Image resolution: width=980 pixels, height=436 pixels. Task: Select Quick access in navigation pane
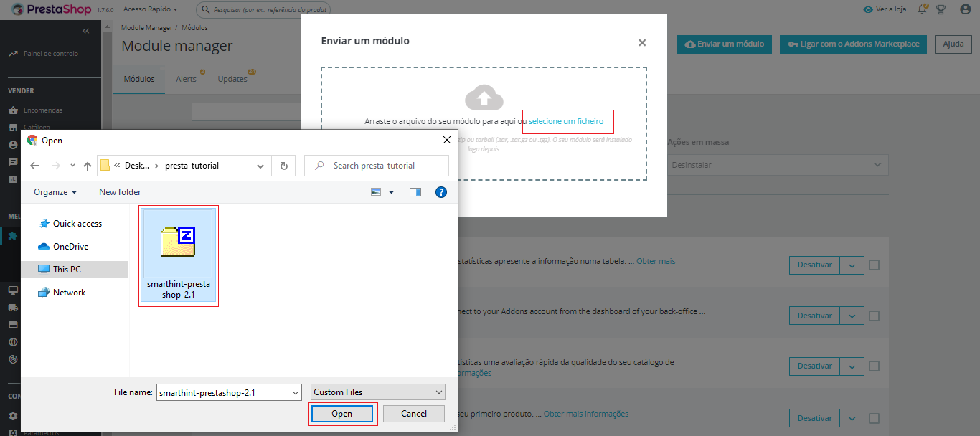[x=70, y=224]
